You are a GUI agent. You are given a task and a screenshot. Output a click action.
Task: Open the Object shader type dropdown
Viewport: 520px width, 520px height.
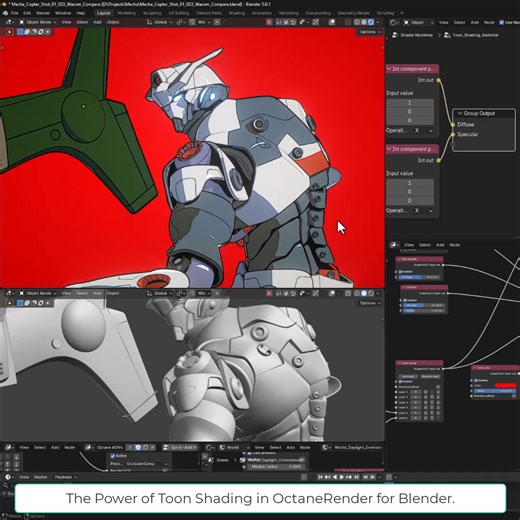(x=418, y=22)
